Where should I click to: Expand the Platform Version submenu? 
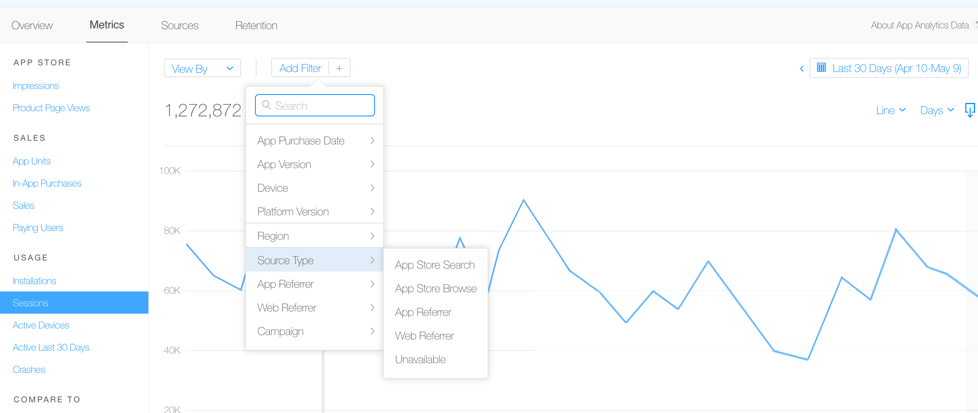tap(314, 212)
